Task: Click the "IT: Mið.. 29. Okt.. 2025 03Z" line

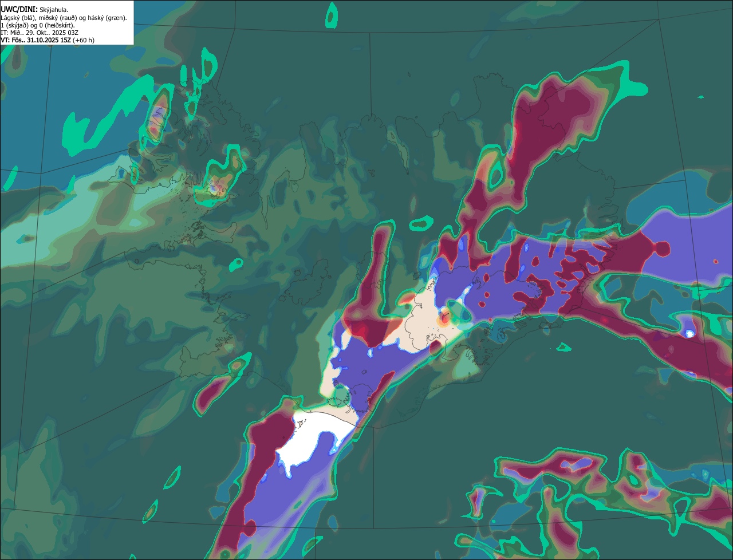Action: pyautogui.click(x=40, y=33)
